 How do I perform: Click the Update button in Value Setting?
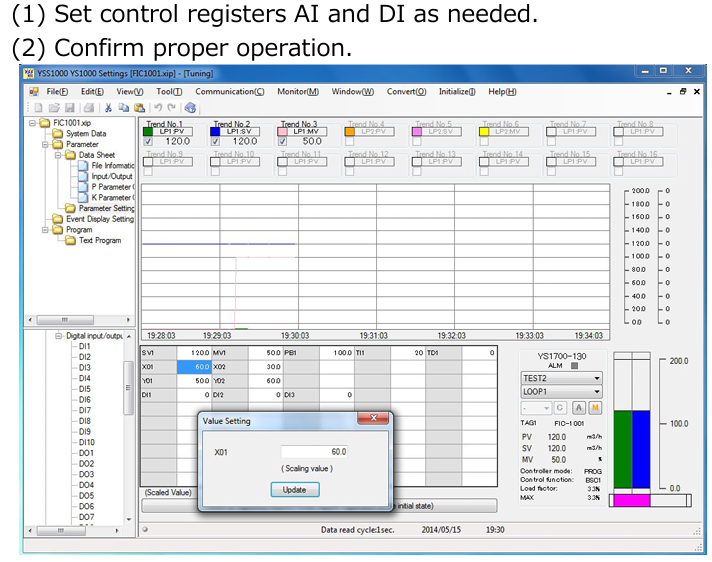pyautogui.click(x=294, y=490)
